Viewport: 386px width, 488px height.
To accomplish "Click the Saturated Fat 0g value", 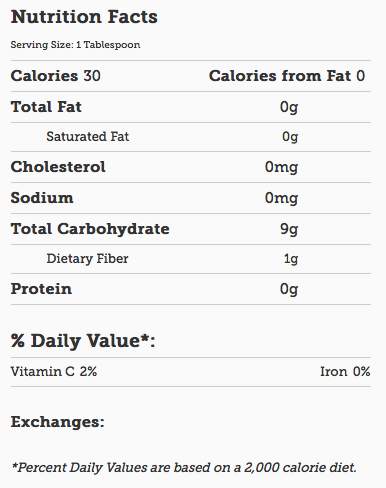I will (290, 137).
